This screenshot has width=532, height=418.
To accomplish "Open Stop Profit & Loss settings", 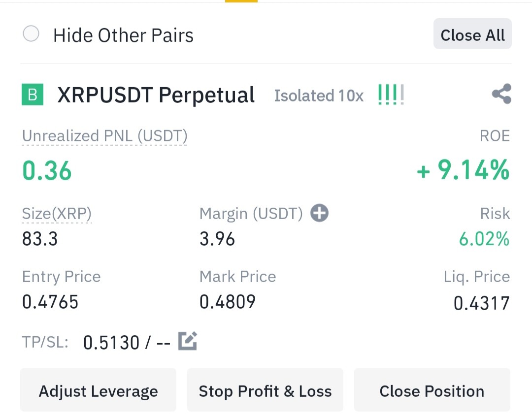I will point(265,390).
